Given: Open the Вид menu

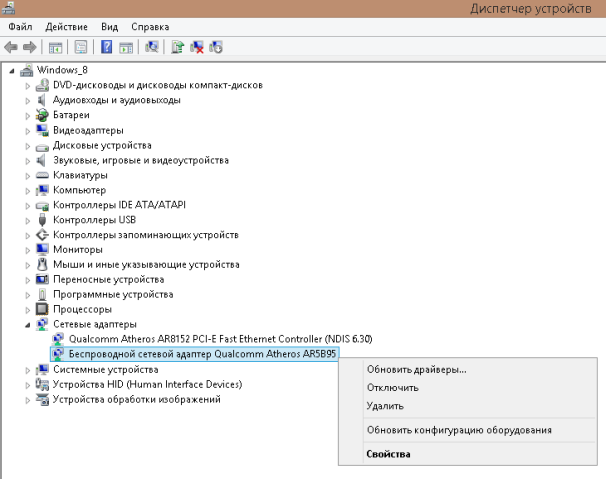Looking at the screenshot, I should coord(109,27).
